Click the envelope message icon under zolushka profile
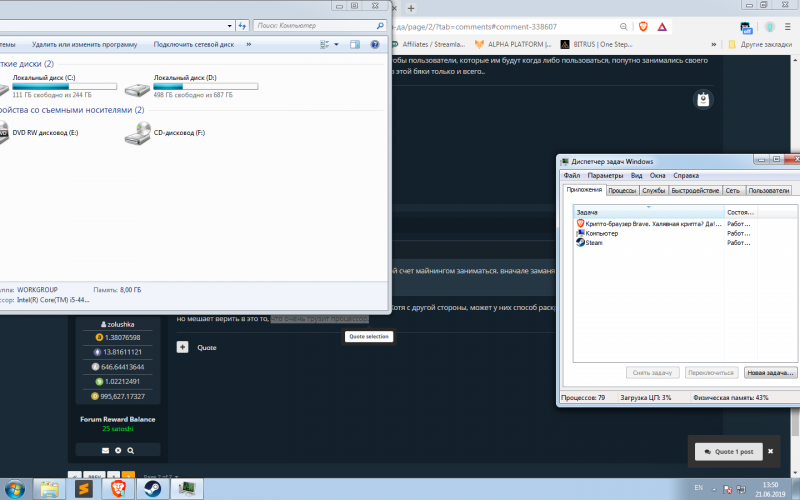Image resolution: width=800 pixels, height=500 pixels. click(x=105, y=451)
